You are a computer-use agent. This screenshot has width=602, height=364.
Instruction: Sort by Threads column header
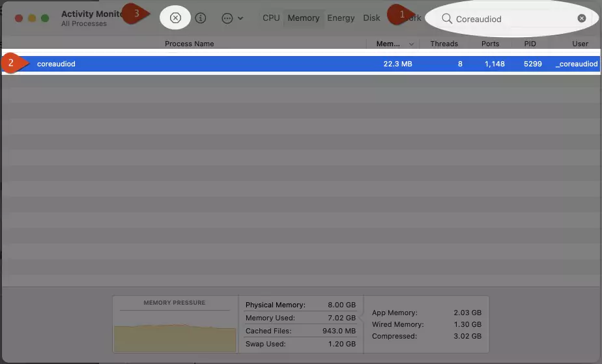[x=444, y=44]
